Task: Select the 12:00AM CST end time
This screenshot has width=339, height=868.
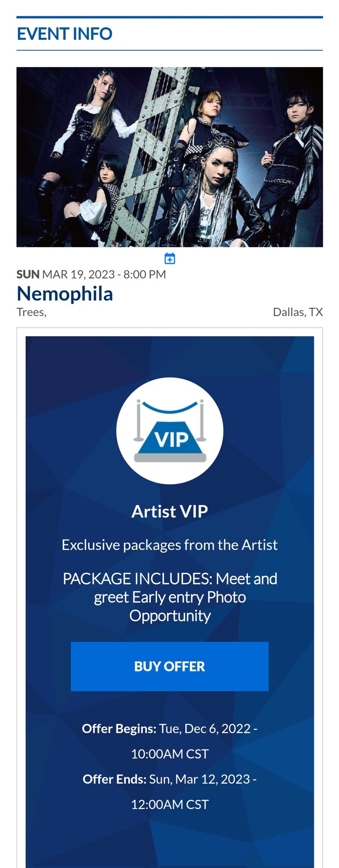Action: click(170, 804)
